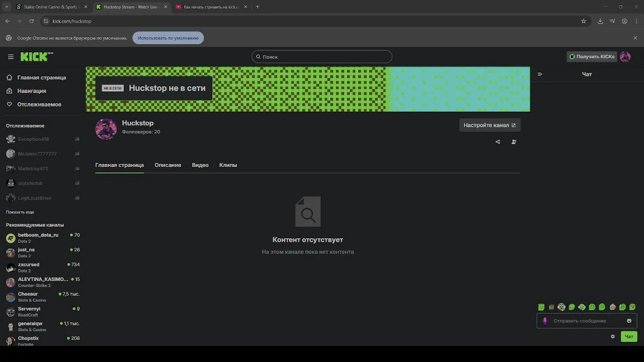This screenshot has height=362, width=644.
Task: Open Навигация in the sidebar
Action: pyautogui.click(x=31, y=91)
